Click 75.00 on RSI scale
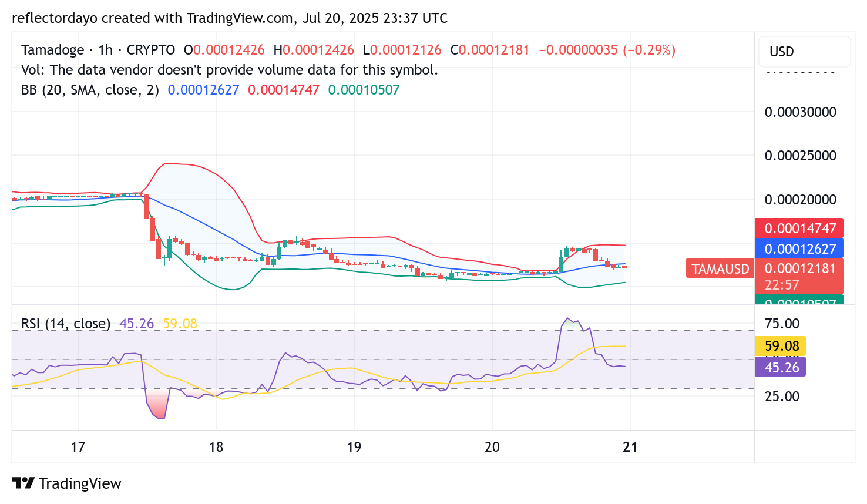 [782, 324]
